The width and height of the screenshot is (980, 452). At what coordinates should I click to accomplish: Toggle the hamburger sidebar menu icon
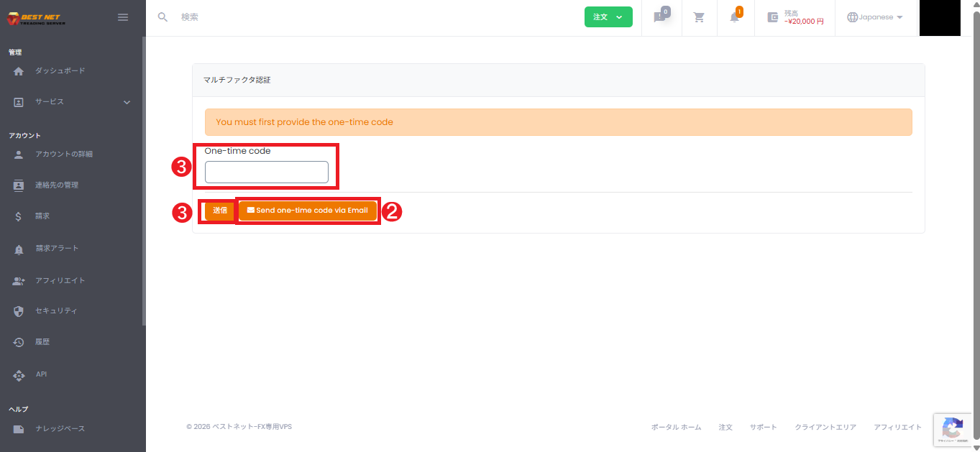coord(123,17)
